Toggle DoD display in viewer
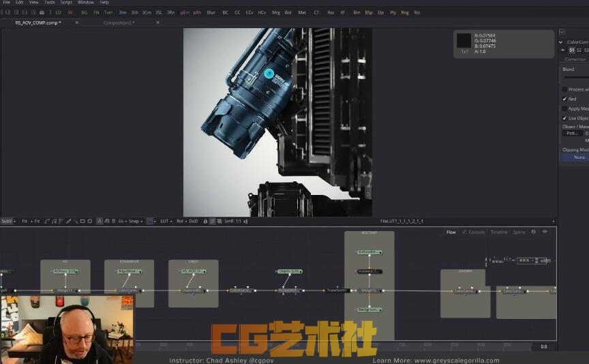Image resolution: width=589 pixels, height=364 pixels. tap(193, 222)
